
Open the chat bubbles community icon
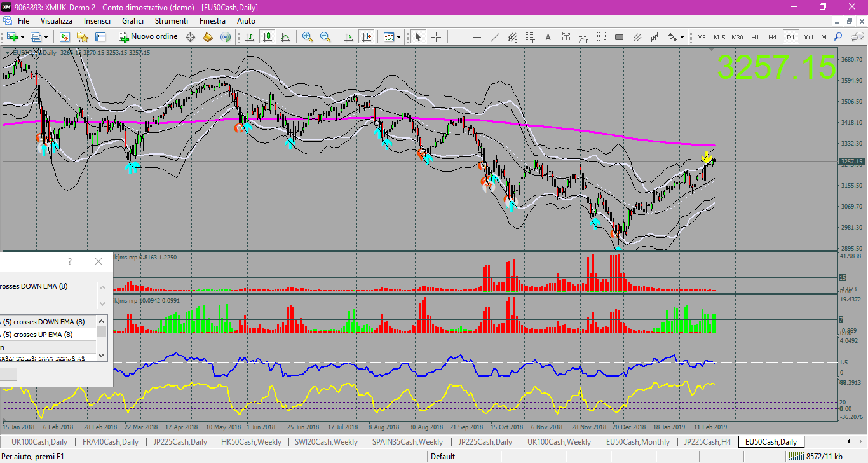coord(856,37)
